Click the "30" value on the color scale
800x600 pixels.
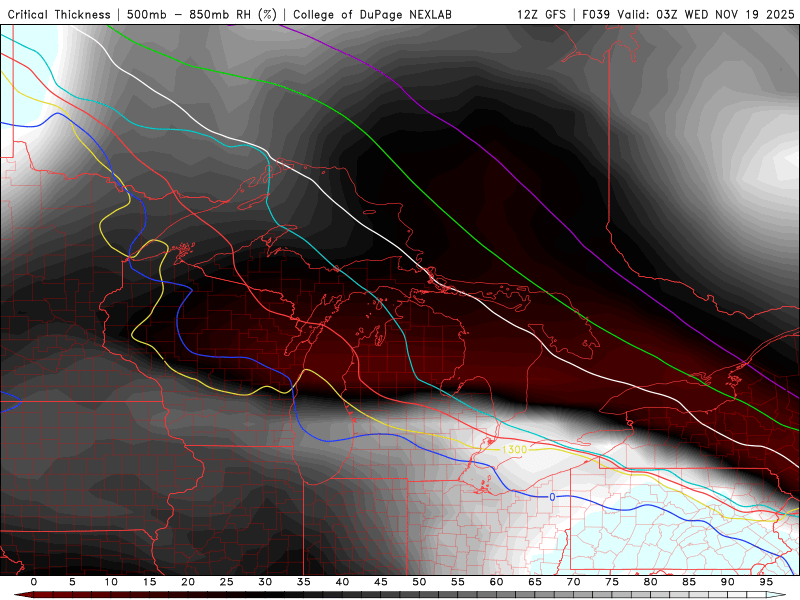(265, 582)
